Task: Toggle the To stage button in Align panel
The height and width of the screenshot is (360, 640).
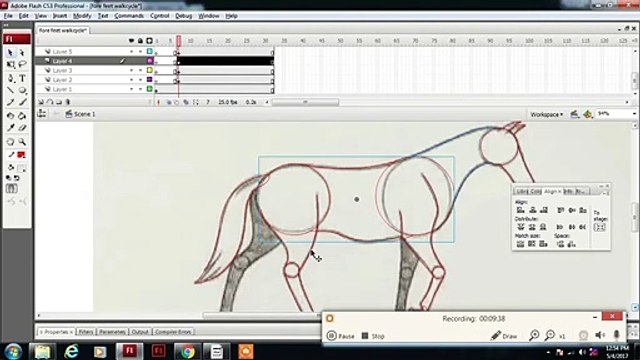Action: pyautogui.click(x=600, y=227)
